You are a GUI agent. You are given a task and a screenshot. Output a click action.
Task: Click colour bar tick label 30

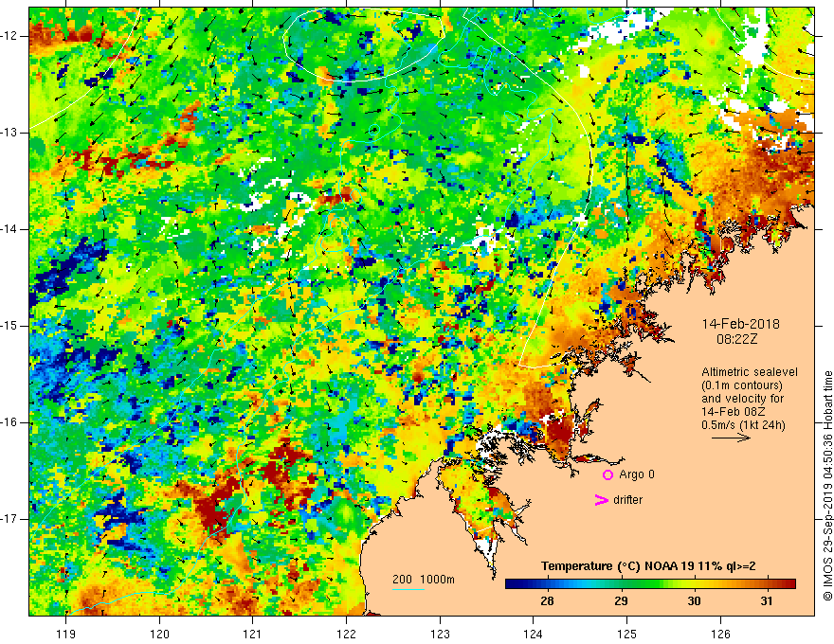694,601
